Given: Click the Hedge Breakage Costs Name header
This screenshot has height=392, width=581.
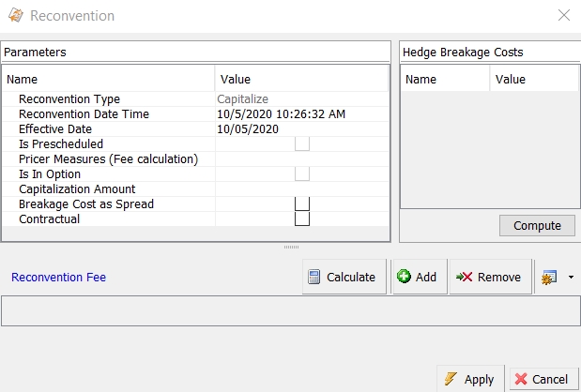Looking at the screenshot, I should click(445, 79).
